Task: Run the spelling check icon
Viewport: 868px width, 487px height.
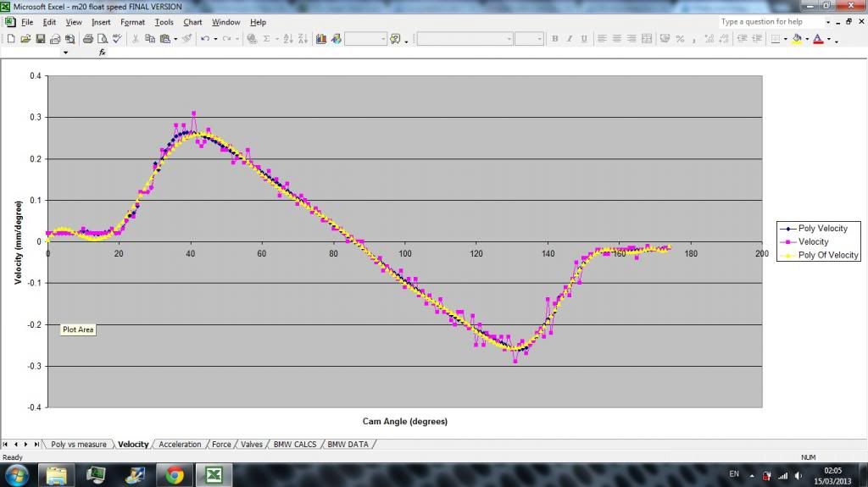Action: 116,39
